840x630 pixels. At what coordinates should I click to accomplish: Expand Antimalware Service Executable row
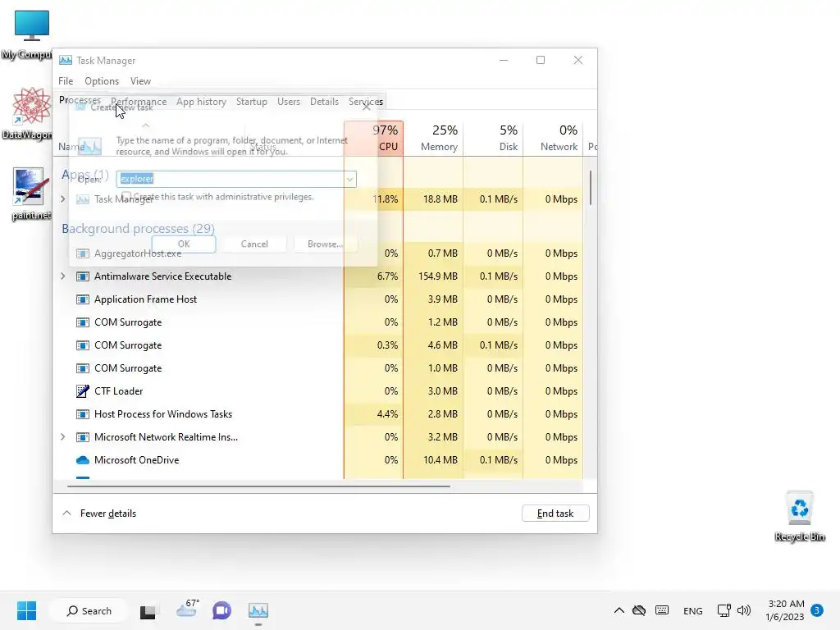pyautogui.click(x=62, y=276)
